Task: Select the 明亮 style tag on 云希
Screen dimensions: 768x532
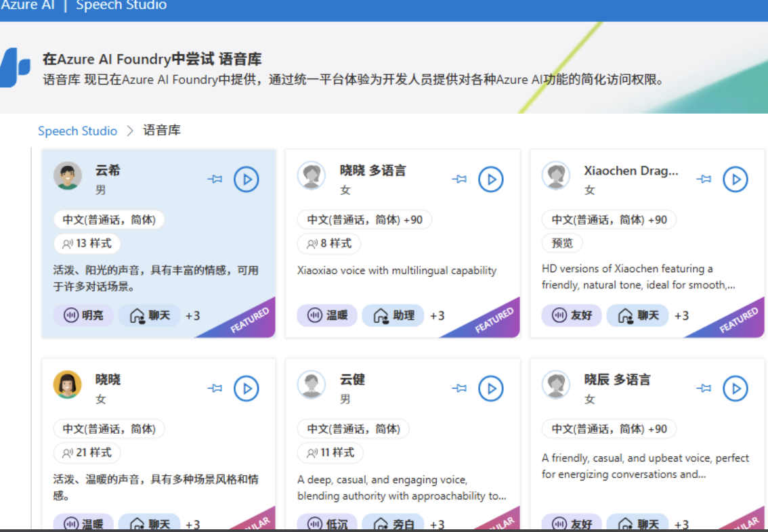Action: [84, 315]
